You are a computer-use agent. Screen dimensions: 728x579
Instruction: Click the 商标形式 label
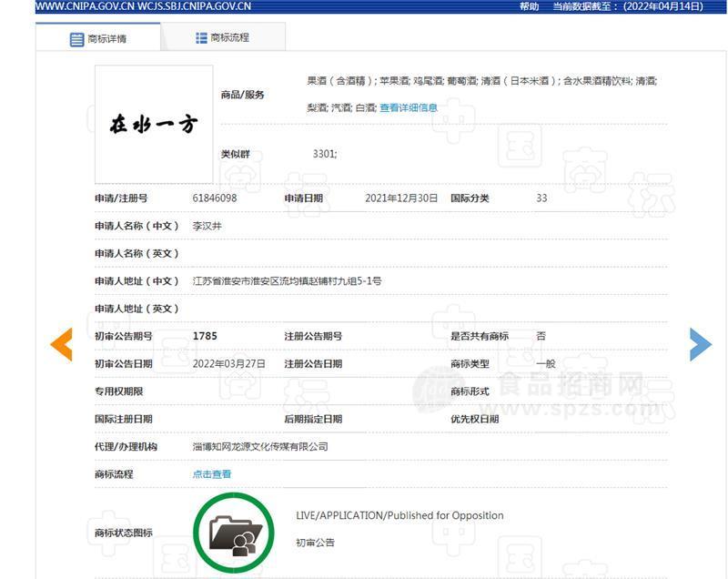pyautogui.click(x=470, y=391)
